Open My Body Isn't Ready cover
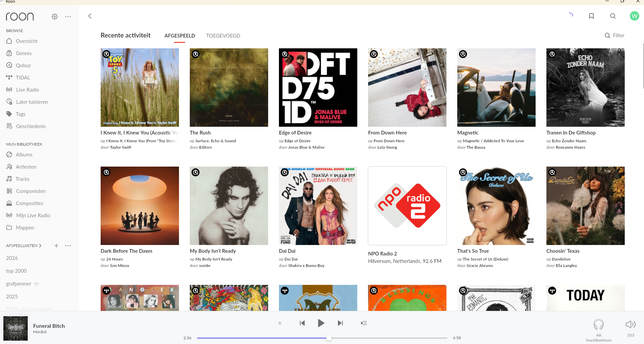 click(x=229, y=206)
